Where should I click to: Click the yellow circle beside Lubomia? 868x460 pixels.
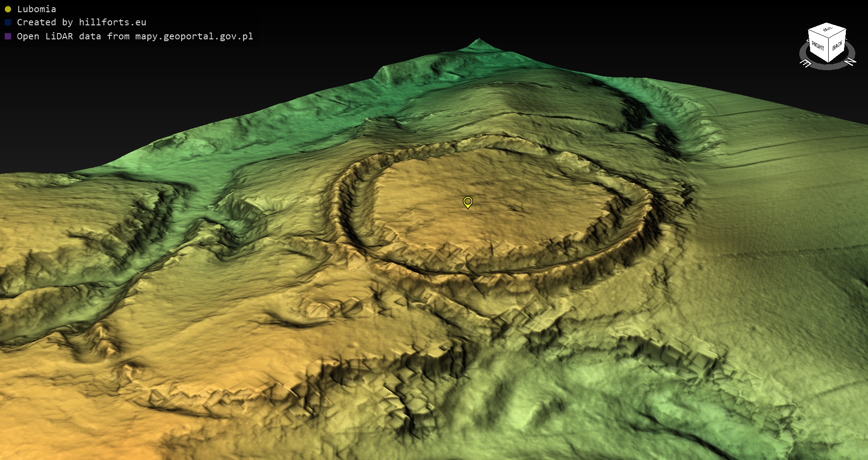[x=8, y=9]
